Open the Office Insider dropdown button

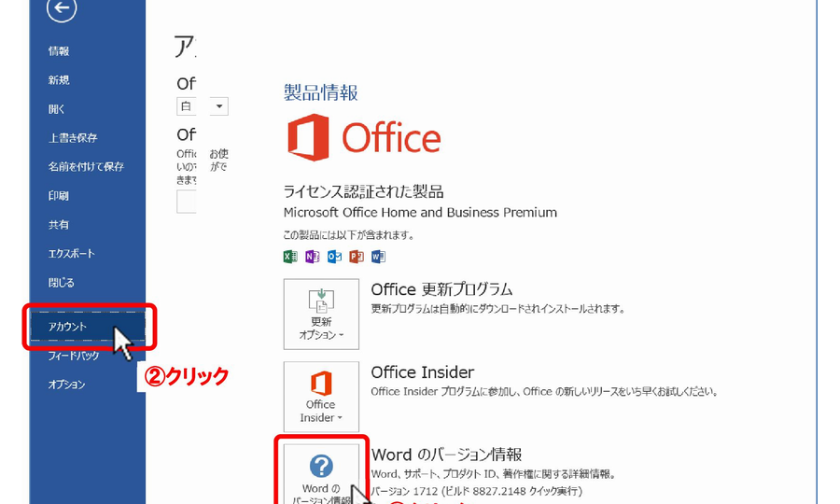tap(321, 397)
